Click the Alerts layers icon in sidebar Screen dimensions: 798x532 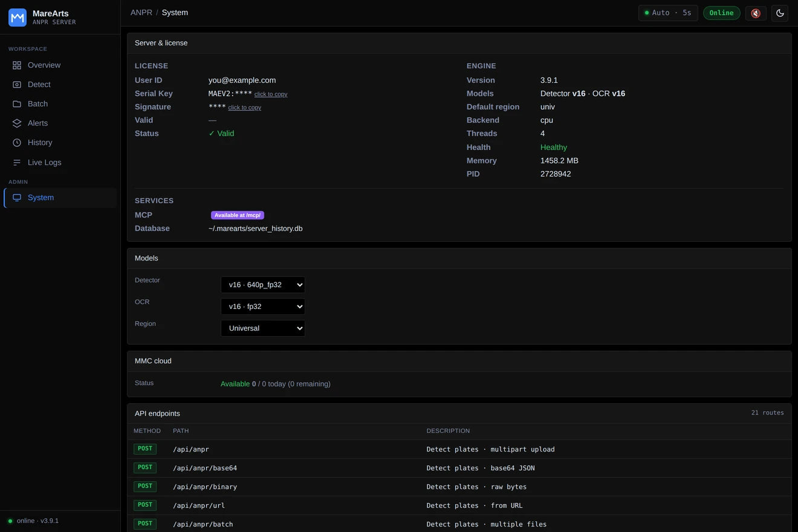[17, 123]
